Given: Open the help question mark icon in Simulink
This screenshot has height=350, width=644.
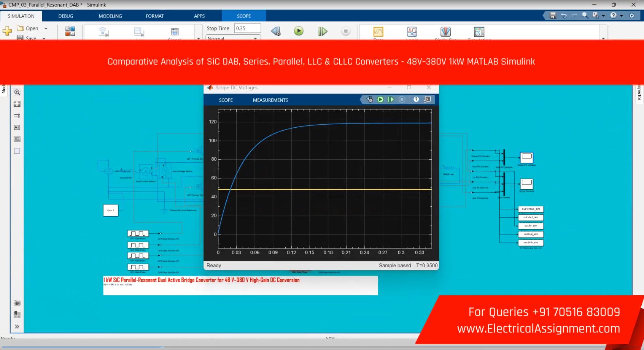Looking at the screenshot, I should click(x=613, y=16).
